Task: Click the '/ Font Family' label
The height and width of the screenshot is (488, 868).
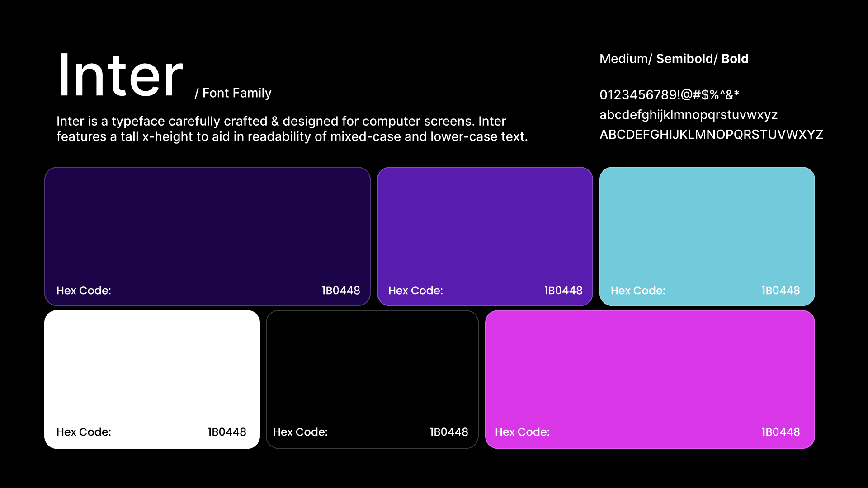Action: tap(233, 93)
